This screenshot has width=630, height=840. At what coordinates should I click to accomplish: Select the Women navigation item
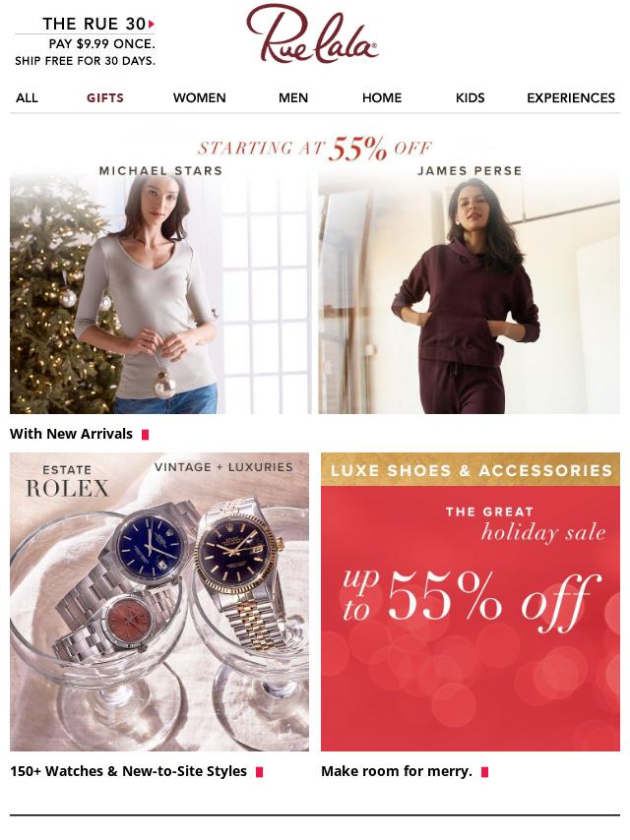200,98
